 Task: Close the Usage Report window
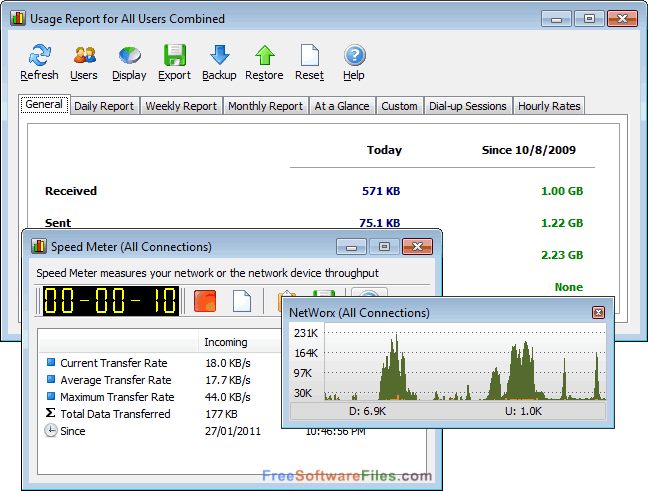coord(622,19)
